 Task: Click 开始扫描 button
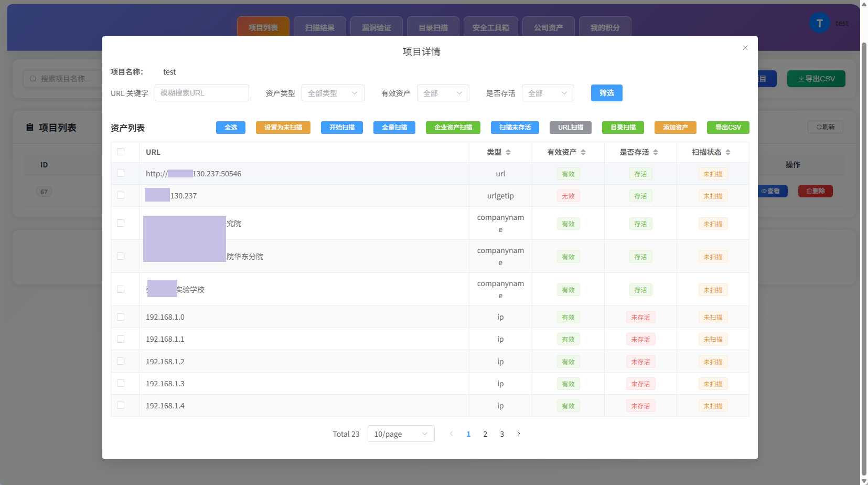342,128
